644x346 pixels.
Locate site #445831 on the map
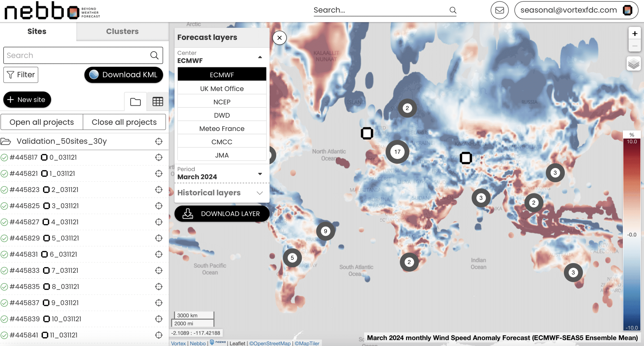click(x=159, y=254)
